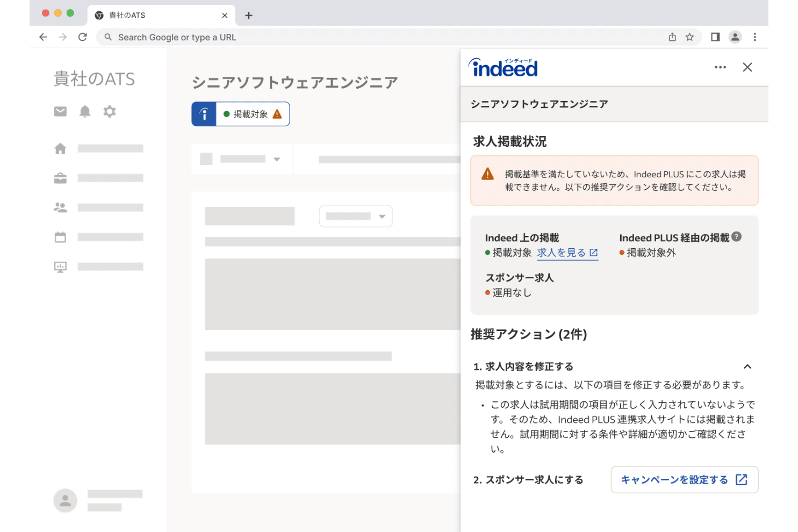Click the presentation screen icon in sidebar

60,267
